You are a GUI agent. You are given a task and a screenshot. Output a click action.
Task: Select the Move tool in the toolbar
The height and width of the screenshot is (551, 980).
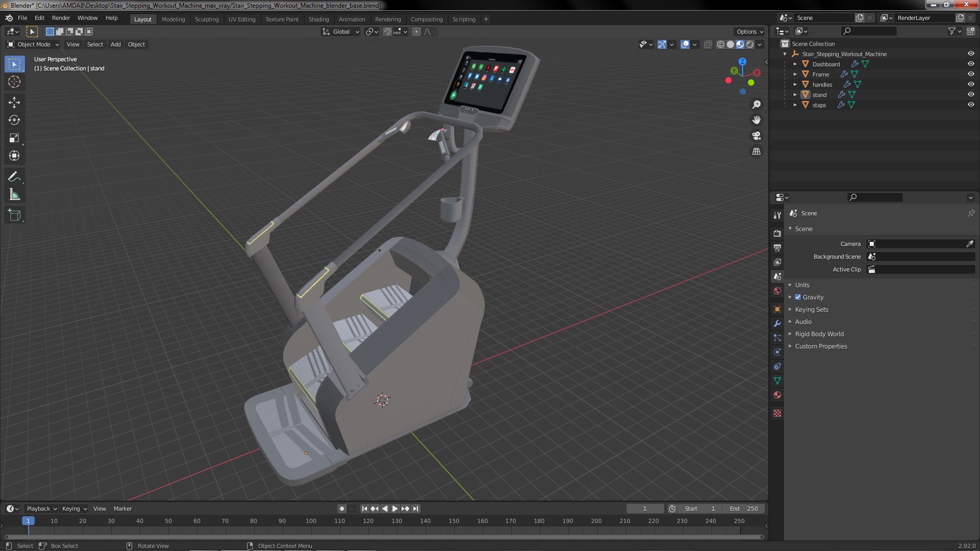14,103
